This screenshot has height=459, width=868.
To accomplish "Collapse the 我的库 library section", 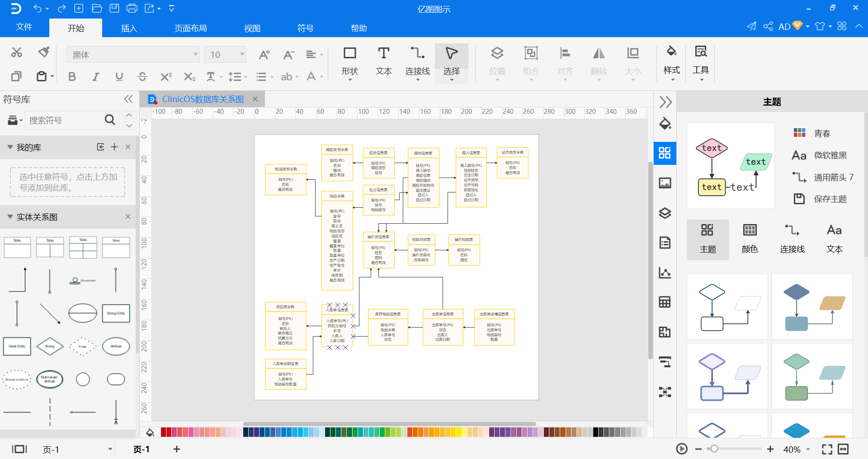I will [x=10, y=147].
